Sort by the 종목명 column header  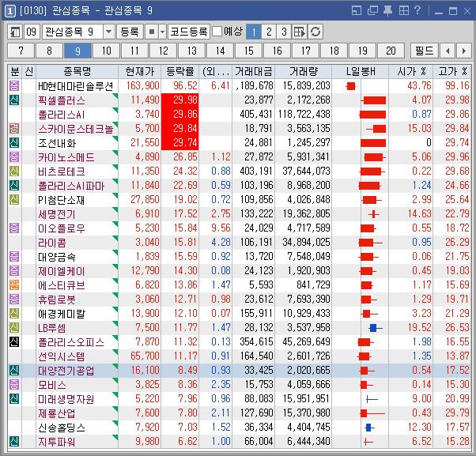click(77, 72)
